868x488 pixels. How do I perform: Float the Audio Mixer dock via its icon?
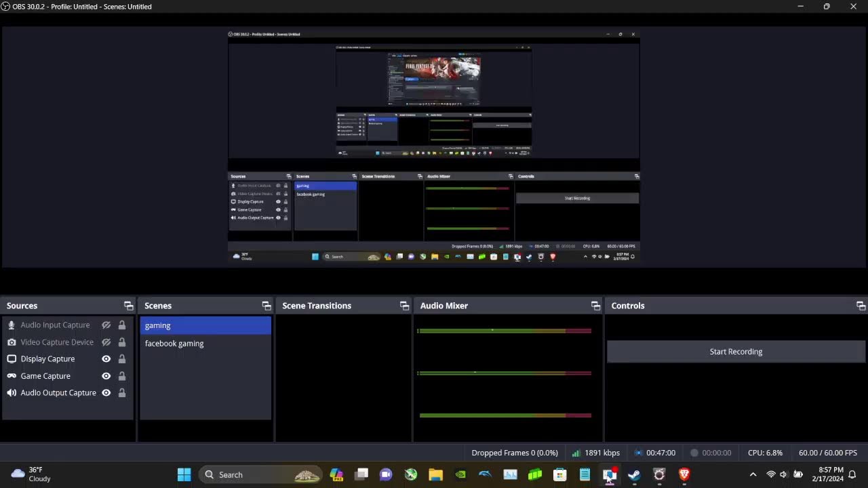(595, 306)
